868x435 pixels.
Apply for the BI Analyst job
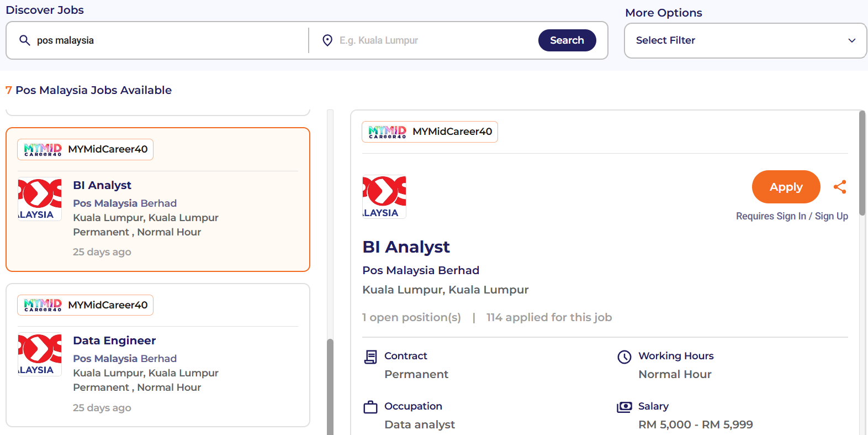coord(786,187)
